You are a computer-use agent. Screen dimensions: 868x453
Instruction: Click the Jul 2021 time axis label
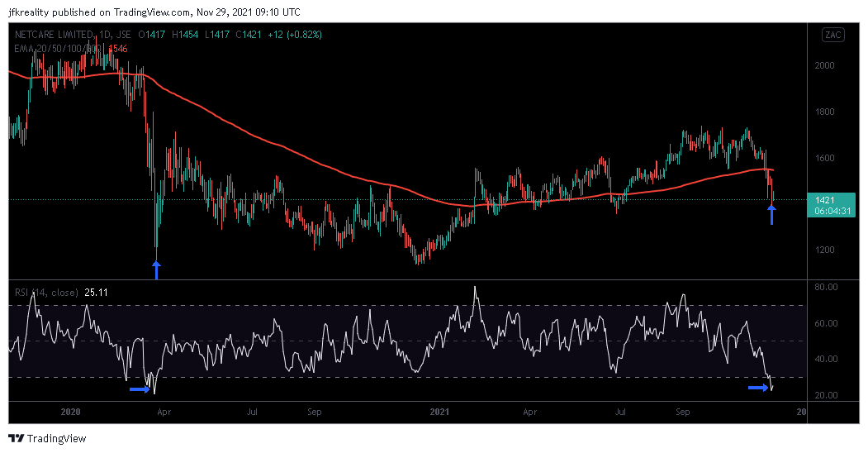[x=620, y=412]
